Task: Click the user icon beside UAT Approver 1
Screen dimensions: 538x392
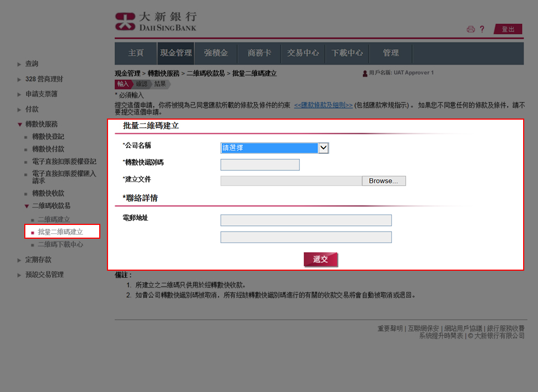Action: (364, 73)
